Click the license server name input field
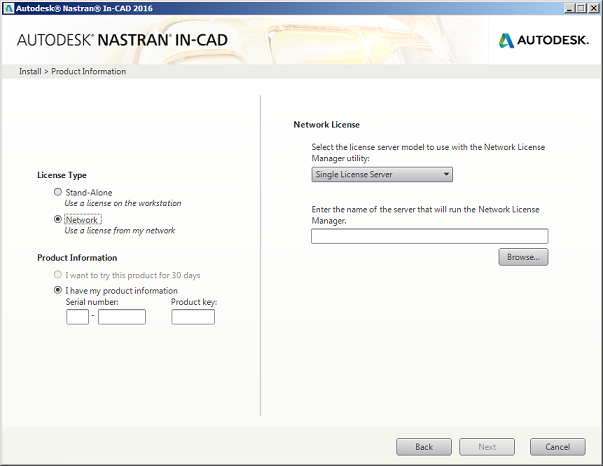The image size is (603, 466). (430, 236)
